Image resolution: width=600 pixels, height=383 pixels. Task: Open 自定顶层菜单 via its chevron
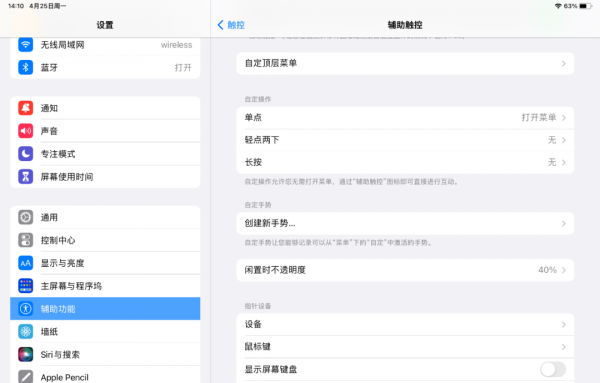click(x=564, y=64)
